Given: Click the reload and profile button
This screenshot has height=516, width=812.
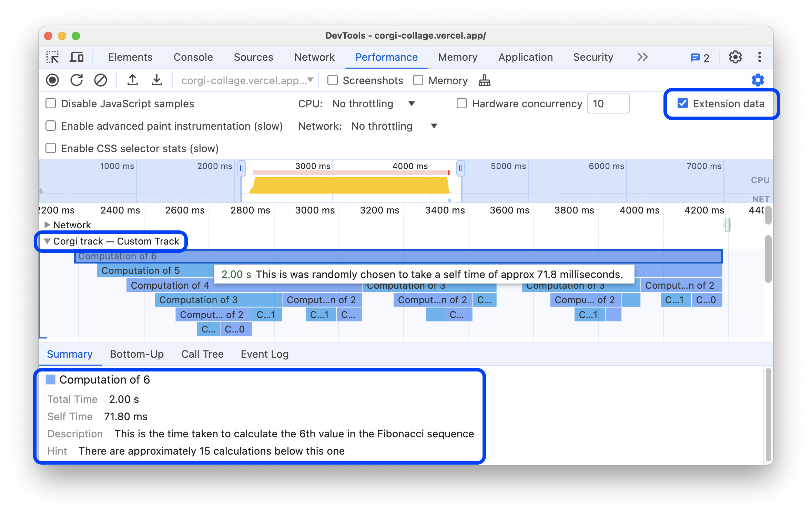Looking at the screenshot, I should point(77,80).
